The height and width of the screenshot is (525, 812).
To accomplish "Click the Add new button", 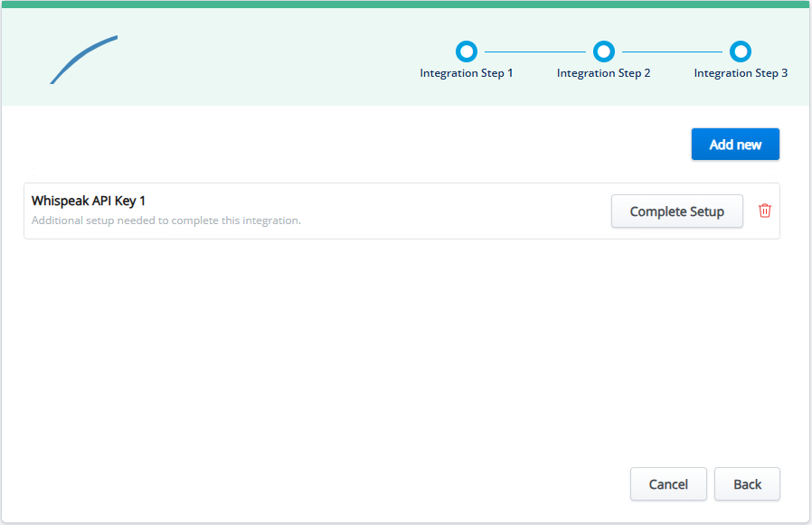I will pos(734,145).
